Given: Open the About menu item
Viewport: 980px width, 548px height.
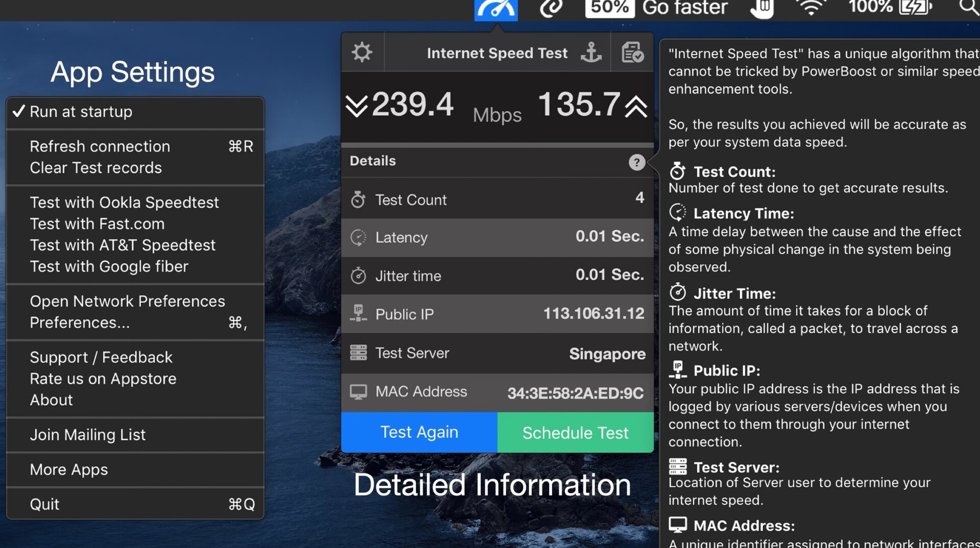Looking at the screenshot, I should tap(135, 401).
